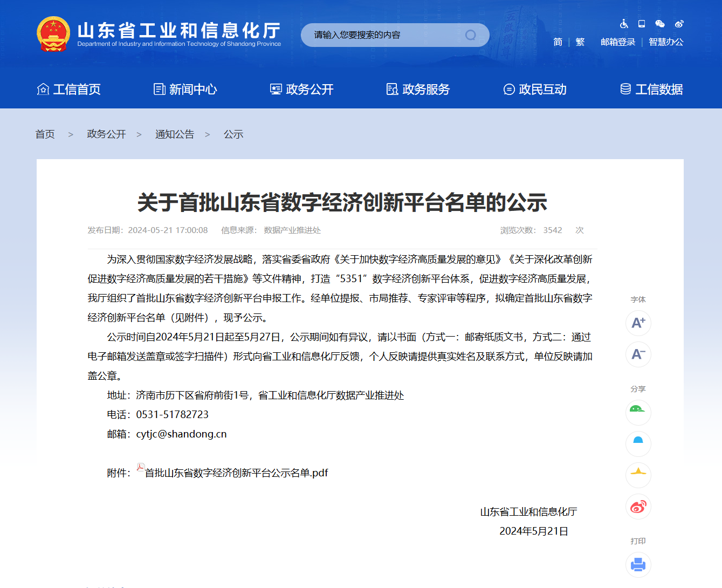Decrease font size with A- button
The width and height of the screenshot is (722, 588).
coord(638,354)
